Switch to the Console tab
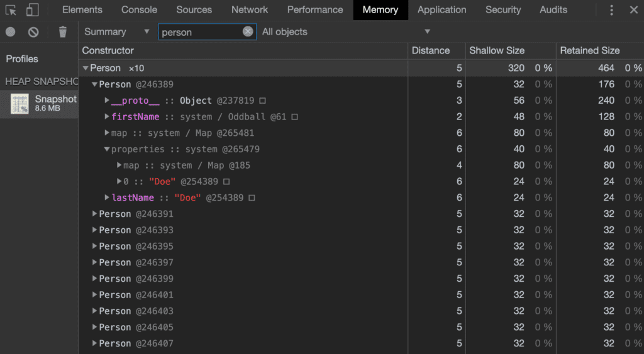This screenshot has width=644, height=354. click(x=140, y=10)
